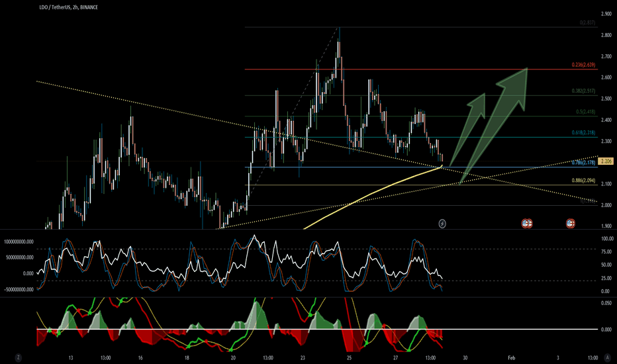Screen dimensions: 617x364
Task: Click the 25 date label on time axis
Action: (x=349, y=357)
